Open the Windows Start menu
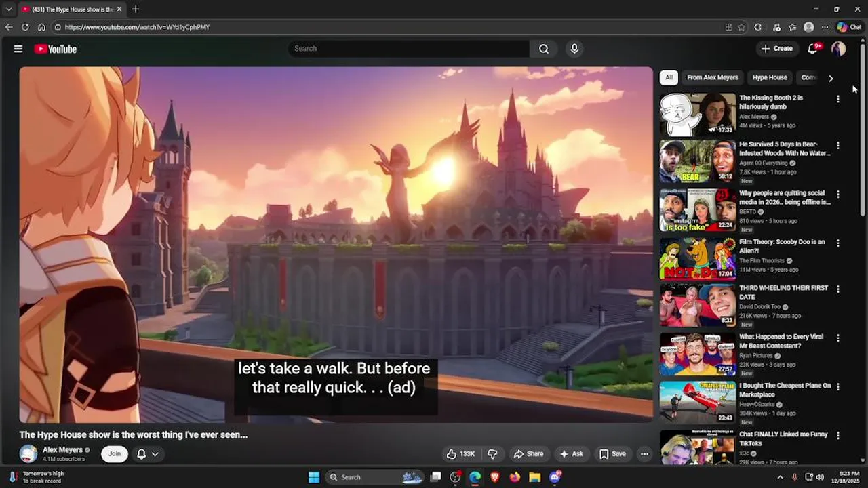This screenshot has width=868, height=488. pyautogui.click(x=314, y=477)
